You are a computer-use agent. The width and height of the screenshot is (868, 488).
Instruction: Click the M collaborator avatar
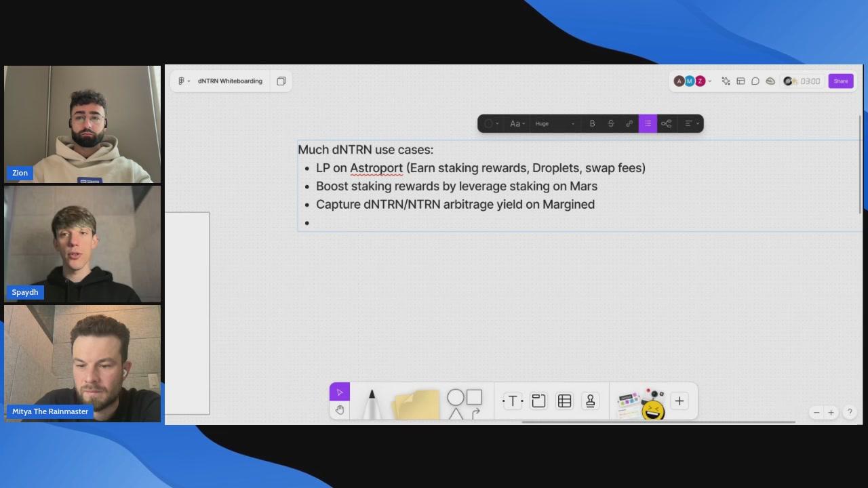690,81
